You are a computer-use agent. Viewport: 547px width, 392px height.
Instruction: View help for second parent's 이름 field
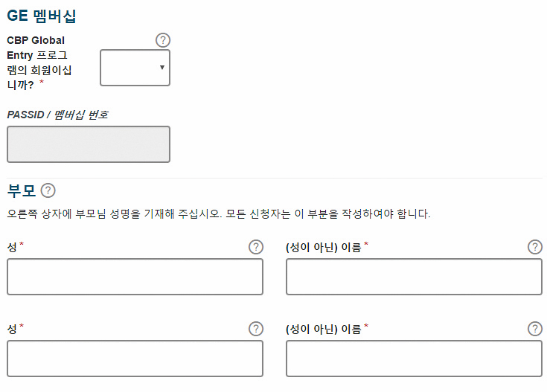pos(535,329)
